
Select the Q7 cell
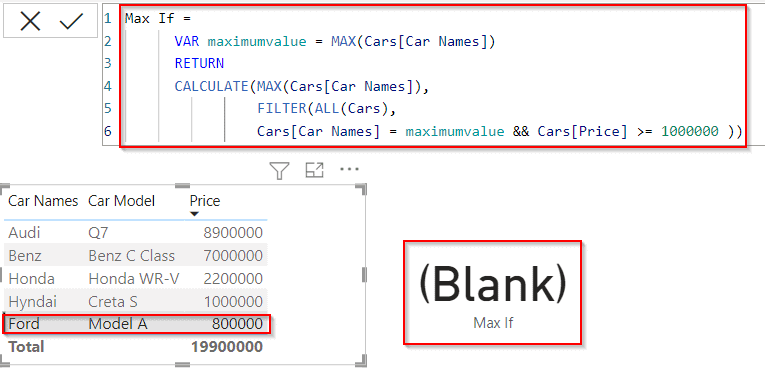pyautogui.click(x=99, y=233)
